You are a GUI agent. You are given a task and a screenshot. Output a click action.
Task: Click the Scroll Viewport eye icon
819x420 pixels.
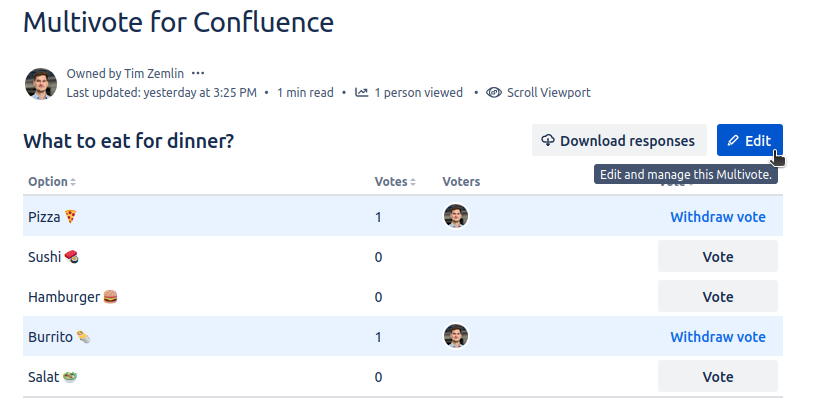(x=494, y=93)
